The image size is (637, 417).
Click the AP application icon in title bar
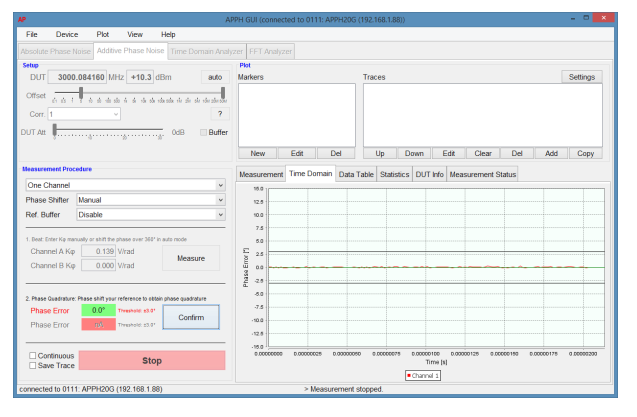(23, 18)
